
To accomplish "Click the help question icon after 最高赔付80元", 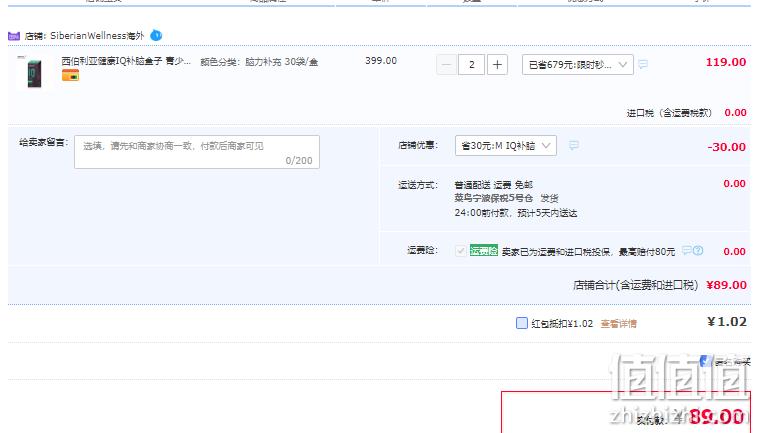I will (x=698, y=251).
